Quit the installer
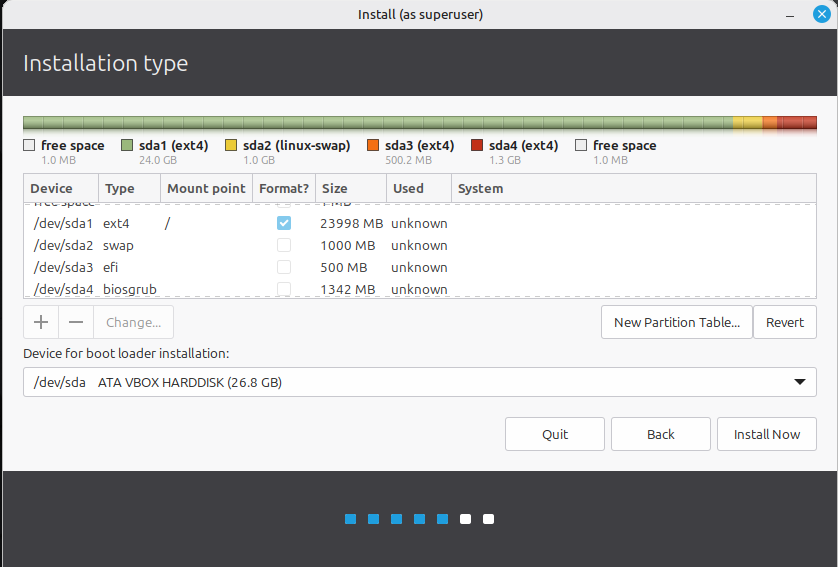 click(x=555, y=434)
